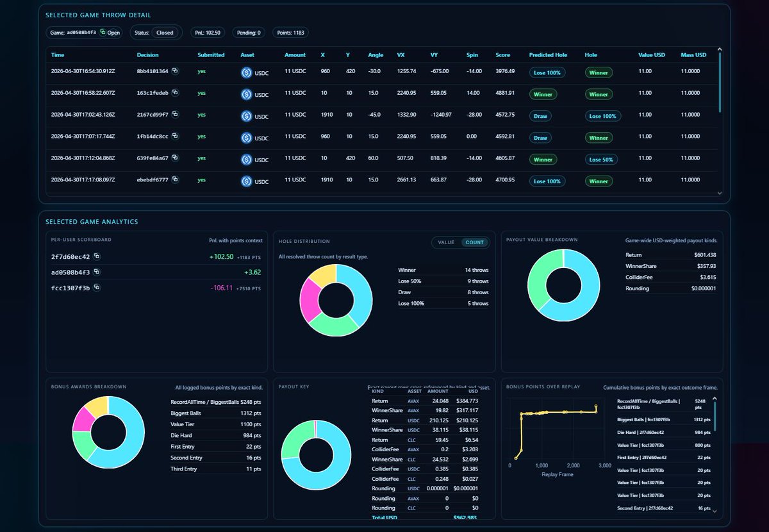769x532 pixels.
Task: Sort table by Value USD column header
Action: coord(652,55)
